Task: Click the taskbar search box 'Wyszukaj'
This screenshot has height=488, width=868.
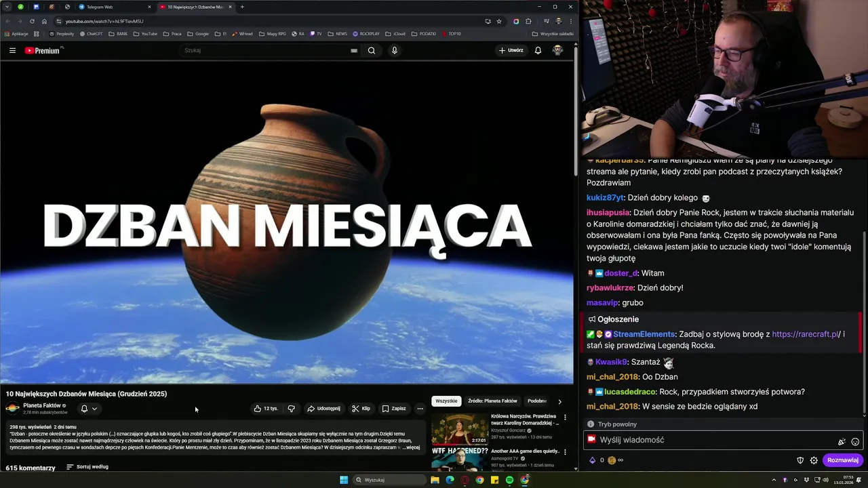Action: [390, 480]
